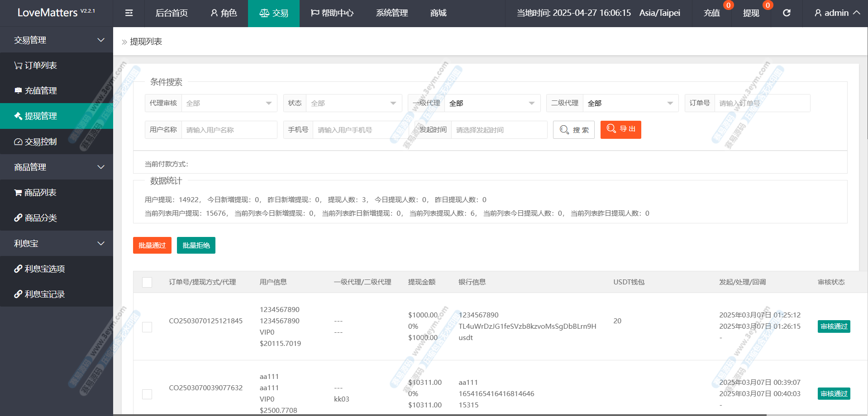Switch to the 帮助中心 tab

(332, 13)
